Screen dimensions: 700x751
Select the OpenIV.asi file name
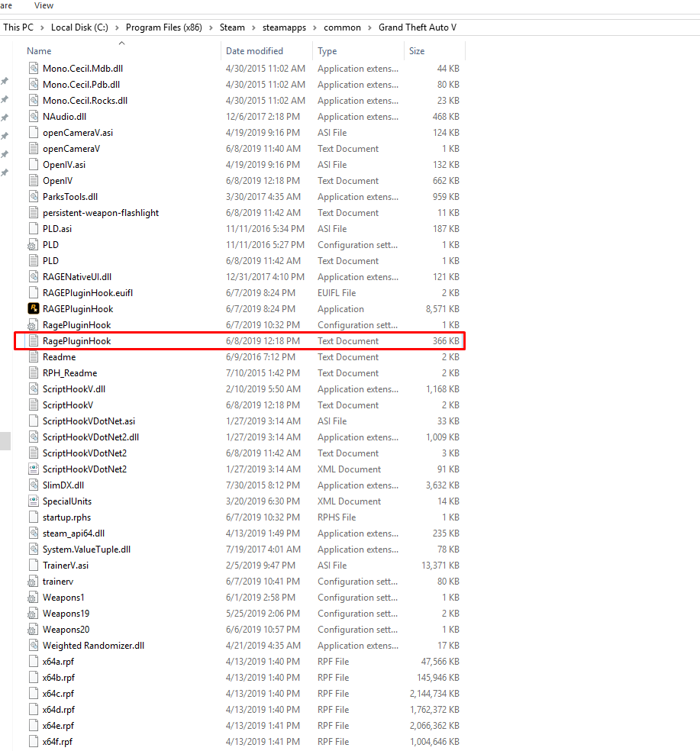click(64, 164)
